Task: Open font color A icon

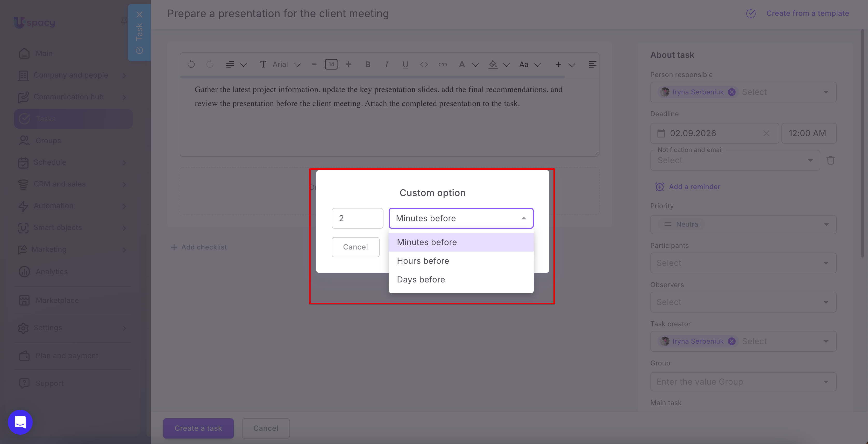Action: (462, 64)
